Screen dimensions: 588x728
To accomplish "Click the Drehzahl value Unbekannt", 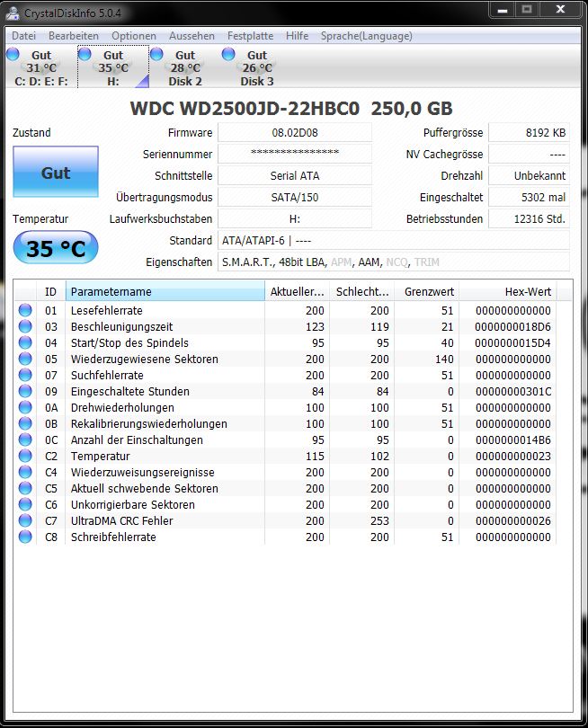I will click(x=529, y=175).
